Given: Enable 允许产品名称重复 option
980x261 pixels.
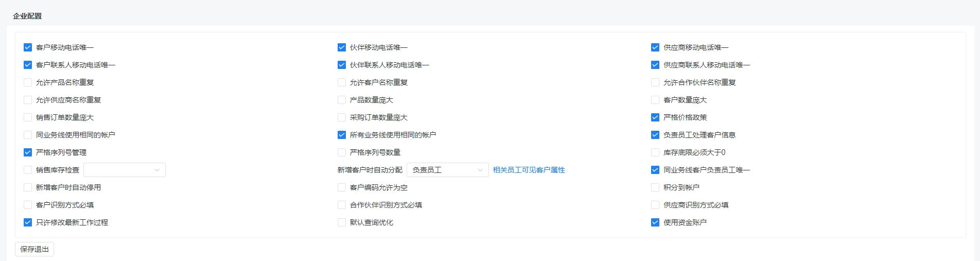Looking at the screenshot, I should (x=28, y=82).
